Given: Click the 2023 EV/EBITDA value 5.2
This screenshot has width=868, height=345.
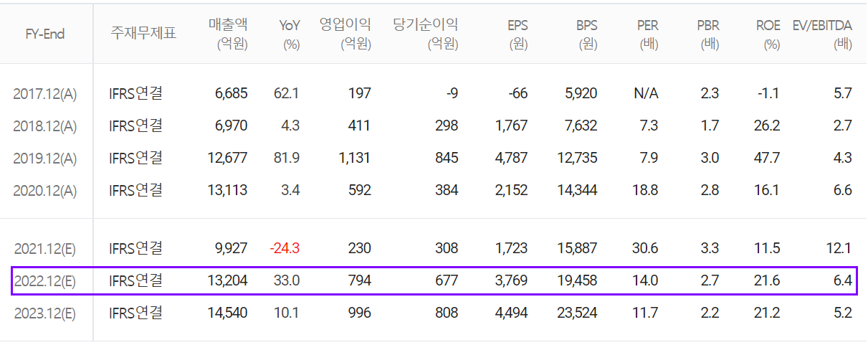Looking at the screenshot, I should tap(843, 313).
